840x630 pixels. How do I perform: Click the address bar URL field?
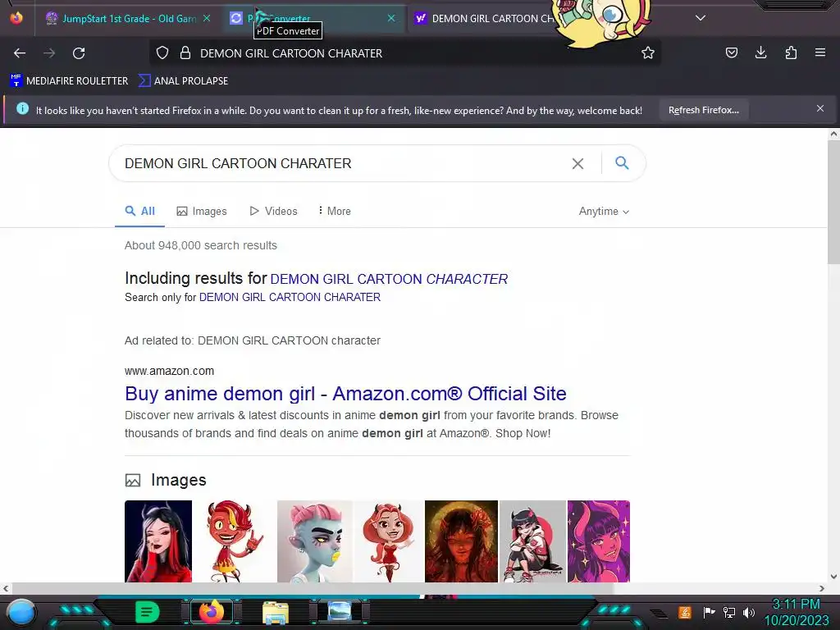(x=405, y=53)
